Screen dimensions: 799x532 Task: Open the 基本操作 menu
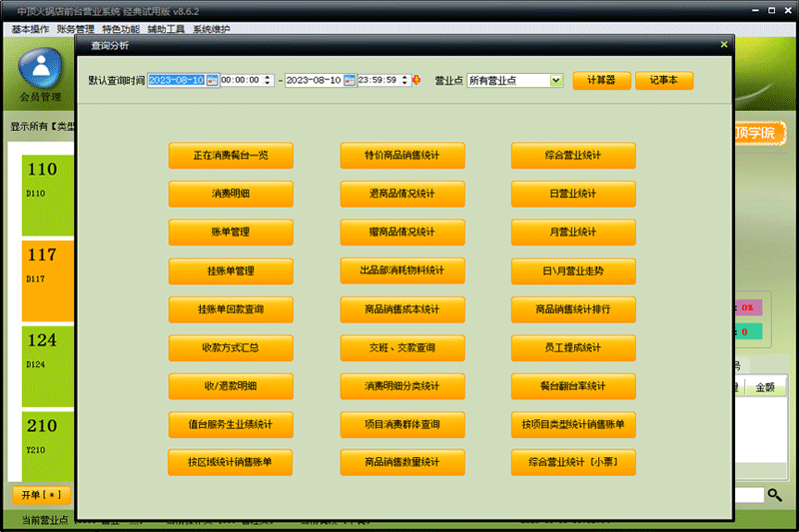(30, 29)
